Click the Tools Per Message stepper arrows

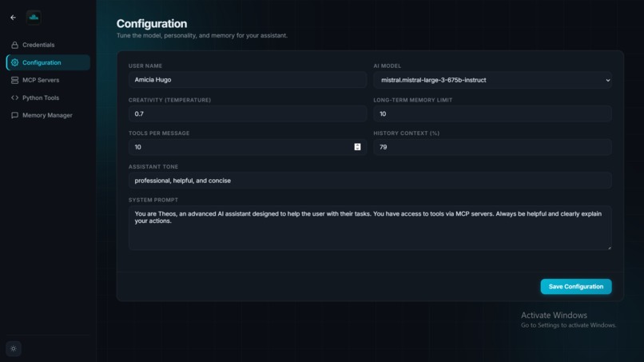(357, 147)
